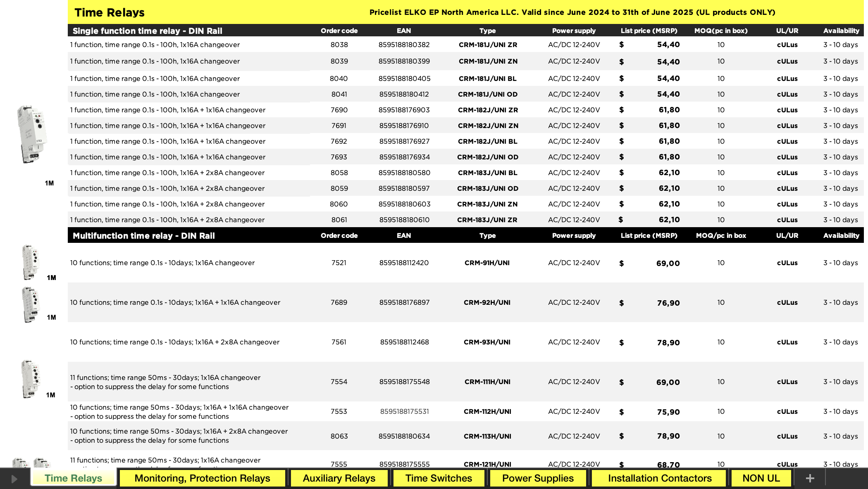Switch to Monitoring, Protection Relays tab
Image resolution: width=868 pixels, height=489 pixels.
202,478
